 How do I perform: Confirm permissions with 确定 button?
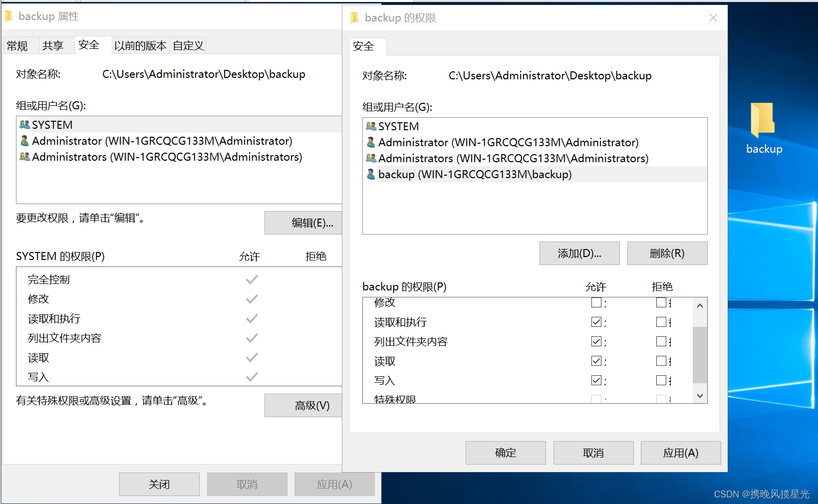(506, 453)
